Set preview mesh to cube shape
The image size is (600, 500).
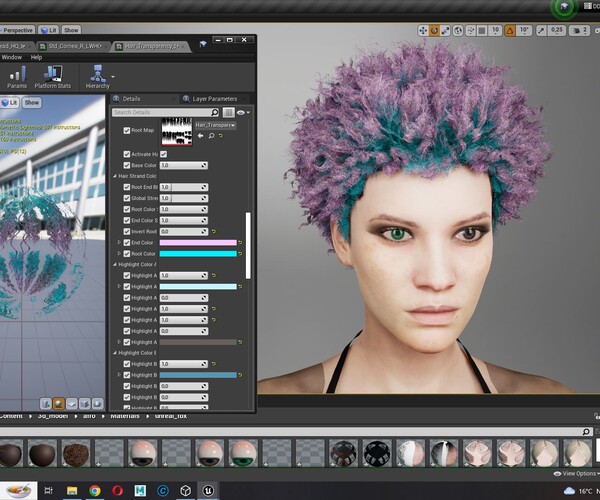point(85,404)
